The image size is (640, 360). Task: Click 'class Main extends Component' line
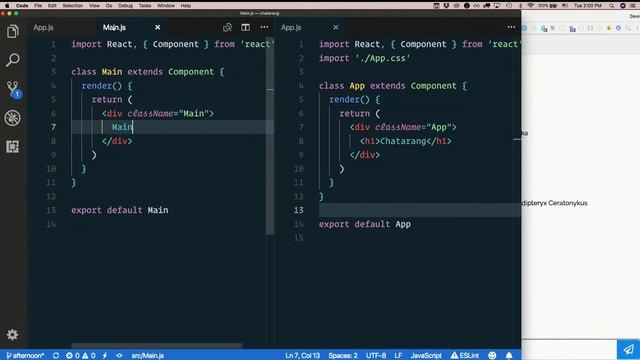pos(148,72)
